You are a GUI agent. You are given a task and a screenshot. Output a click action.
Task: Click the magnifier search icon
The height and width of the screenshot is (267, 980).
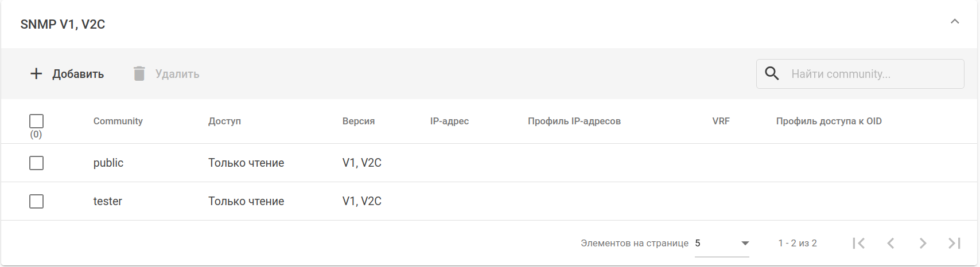(772, 74)
